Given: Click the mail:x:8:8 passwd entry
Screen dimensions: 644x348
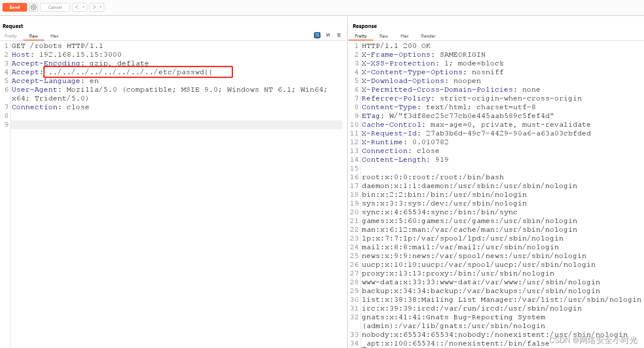Looking at the screenshot, I should point(460,247).
